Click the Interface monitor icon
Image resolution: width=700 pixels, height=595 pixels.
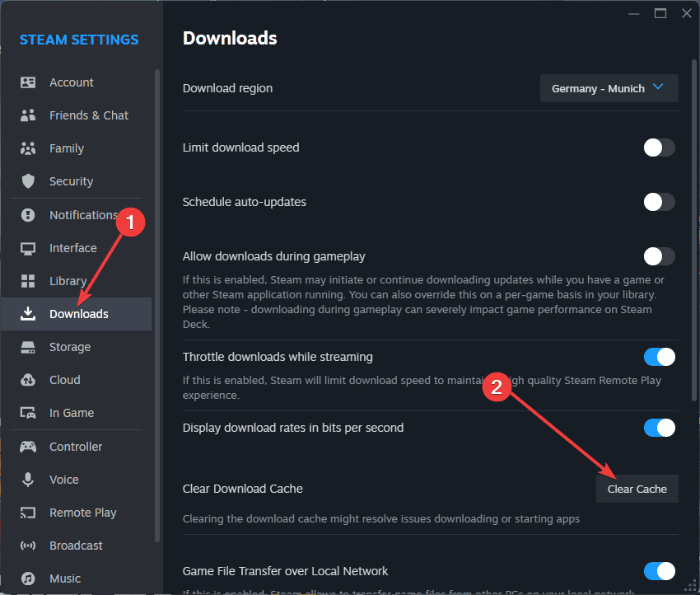tap(28, 248)
